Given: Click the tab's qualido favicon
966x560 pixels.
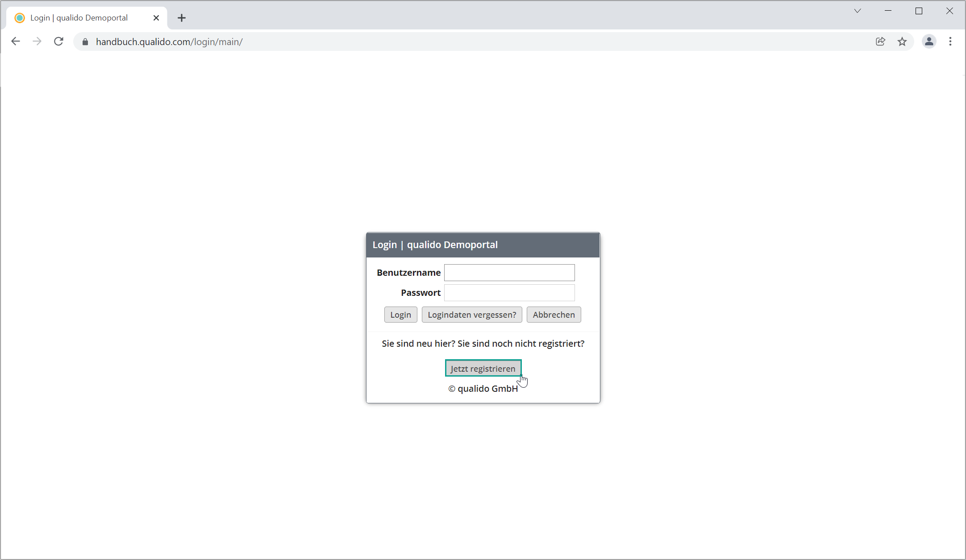Looking at the screenshot, I should tap(20, 18).
